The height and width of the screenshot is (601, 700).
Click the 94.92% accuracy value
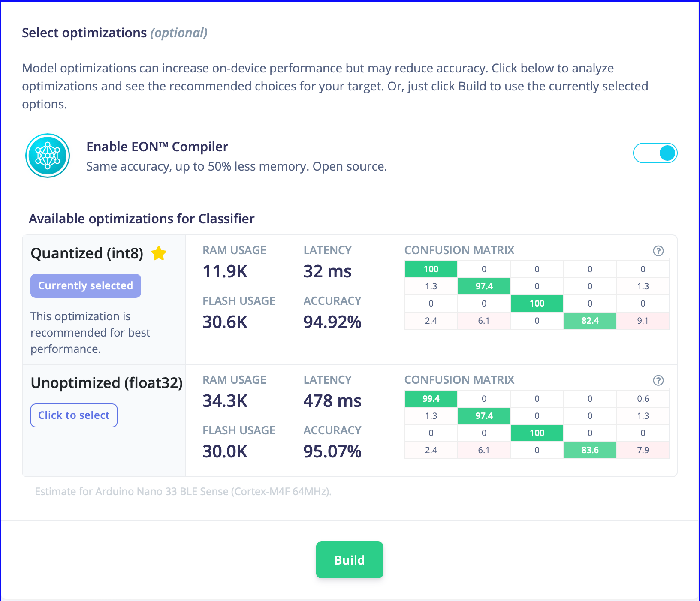click(332, 322)
